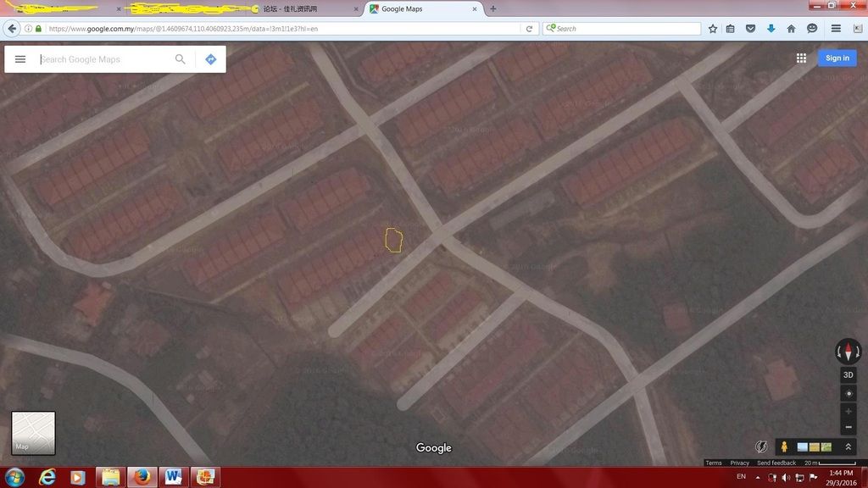The width and height of the screenshot is (868, 488).
Task: Click the Send feedback link
Action: tap(776, 463)
